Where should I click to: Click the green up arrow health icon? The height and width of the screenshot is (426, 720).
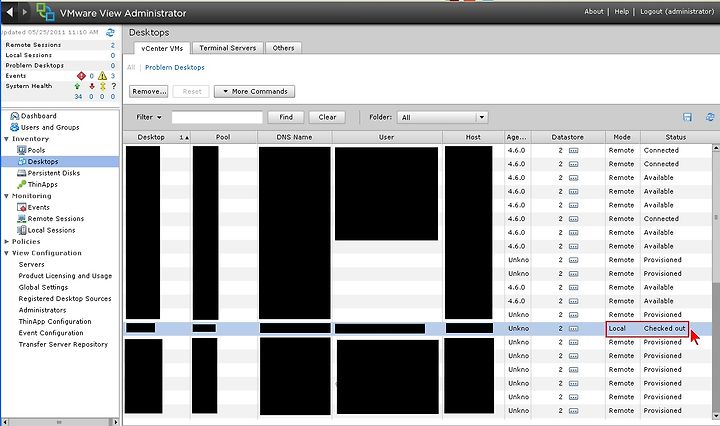77,86
